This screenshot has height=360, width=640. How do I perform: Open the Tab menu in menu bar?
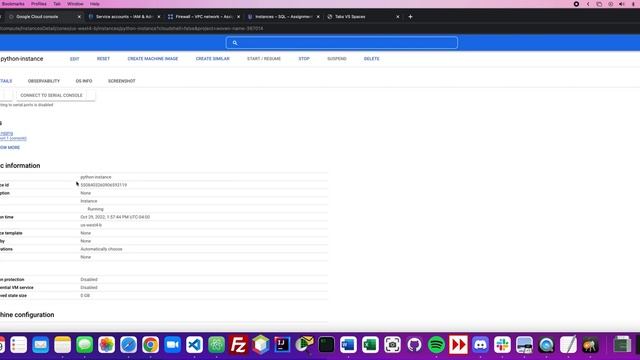pyautogui.click(x=57, y=4)
